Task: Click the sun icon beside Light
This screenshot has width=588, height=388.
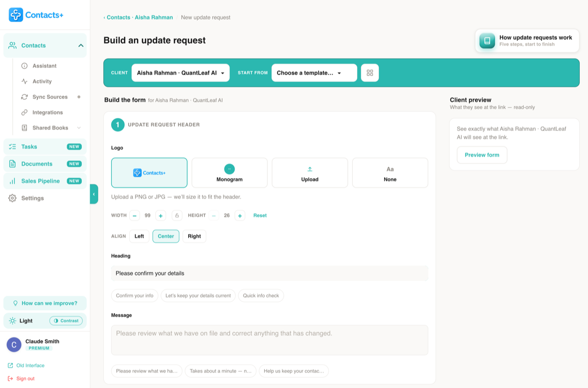Action: (12, 321)
